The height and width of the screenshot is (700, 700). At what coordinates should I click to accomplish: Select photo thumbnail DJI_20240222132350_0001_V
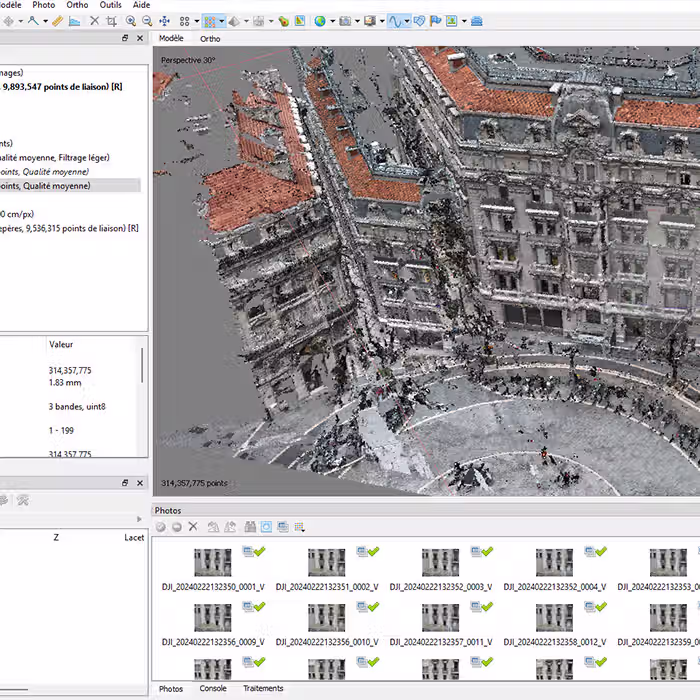tap(213, 563)
